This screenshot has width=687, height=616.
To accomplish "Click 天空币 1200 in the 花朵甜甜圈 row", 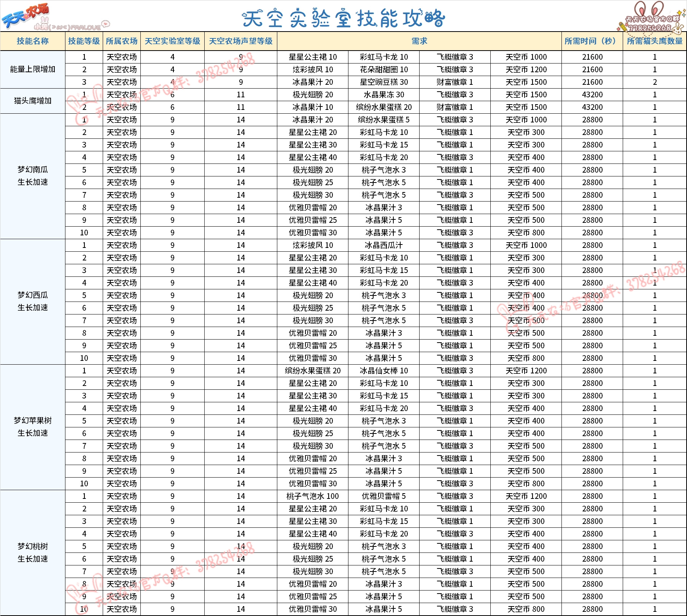I will click(x=526, y=70).
